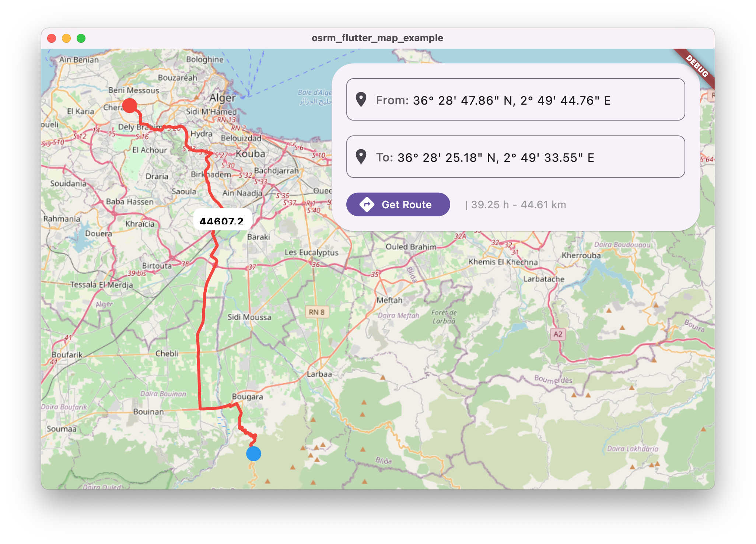Focus the To coordinates input field
This screenshot has height=544, width=756.
pyautogui.click(x=516, y=157)
